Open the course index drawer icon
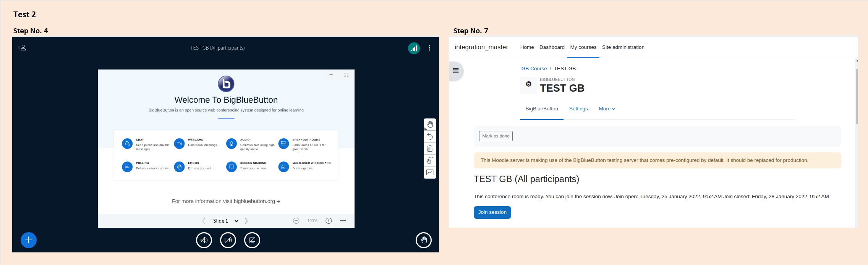 click(456, 71)
